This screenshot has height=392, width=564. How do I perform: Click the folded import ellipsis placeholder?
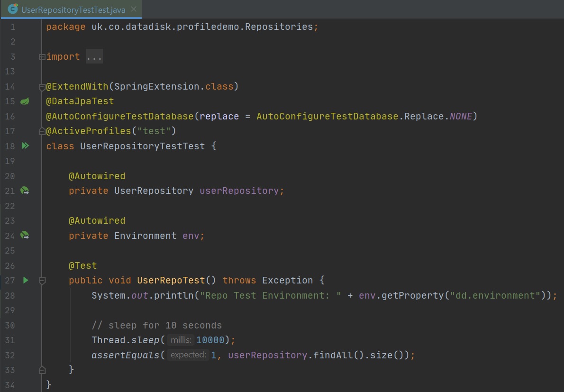click(x=94, y=57)
